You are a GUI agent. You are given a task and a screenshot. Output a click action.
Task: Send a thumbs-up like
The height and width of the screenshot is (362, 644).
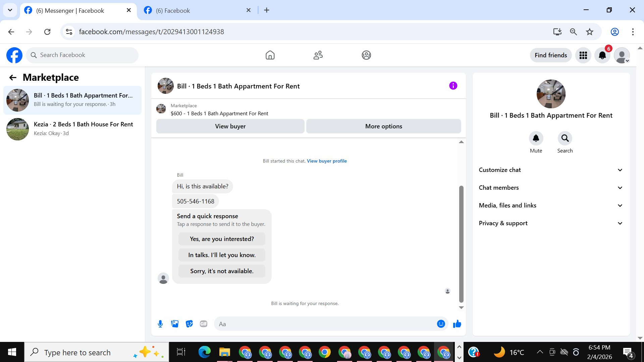tap(457, 324)
